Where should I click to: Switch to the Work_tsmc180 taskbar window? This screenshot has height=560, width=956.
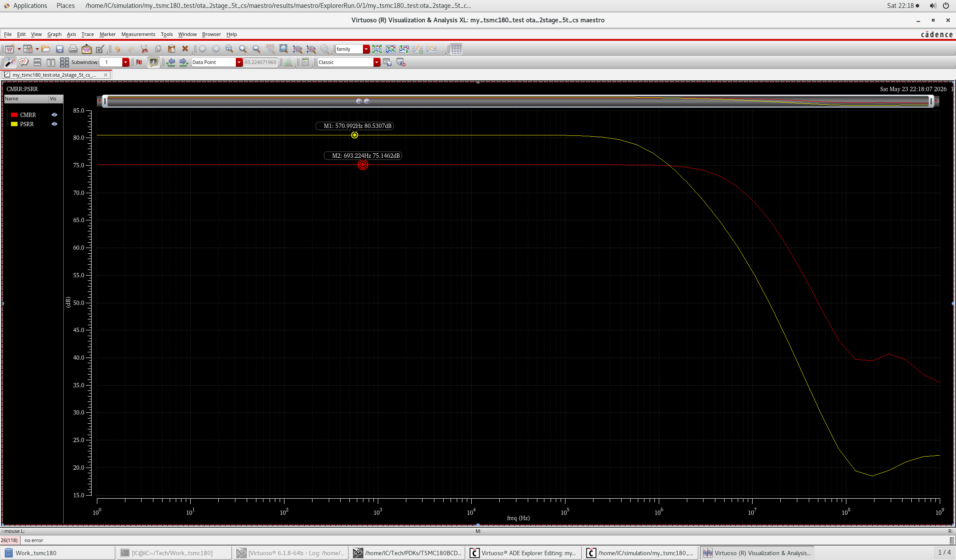(x=58, y=553)
